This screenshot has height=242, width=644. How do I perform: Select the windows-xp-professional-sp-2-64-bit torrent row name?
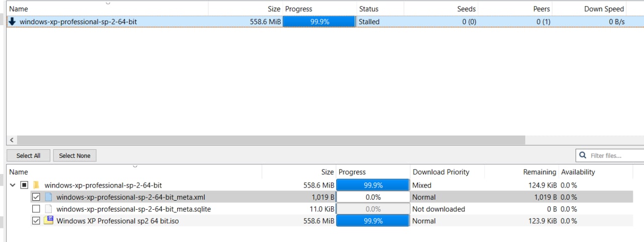click(x=78, y=22)
